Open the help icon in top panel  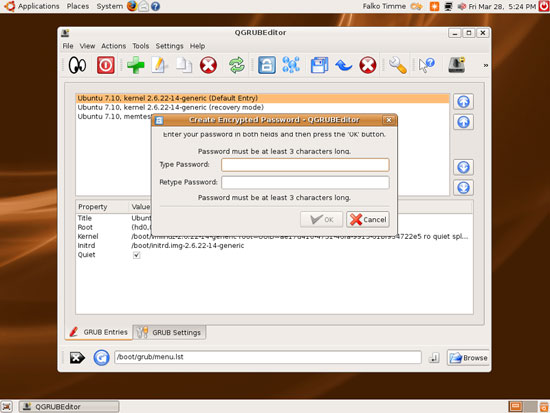pos(155,6)
